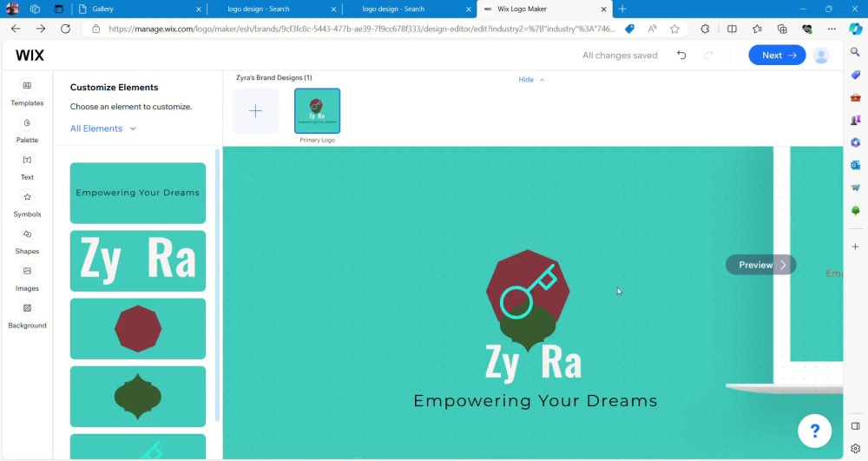Click the Wix logo

point(30,56)
